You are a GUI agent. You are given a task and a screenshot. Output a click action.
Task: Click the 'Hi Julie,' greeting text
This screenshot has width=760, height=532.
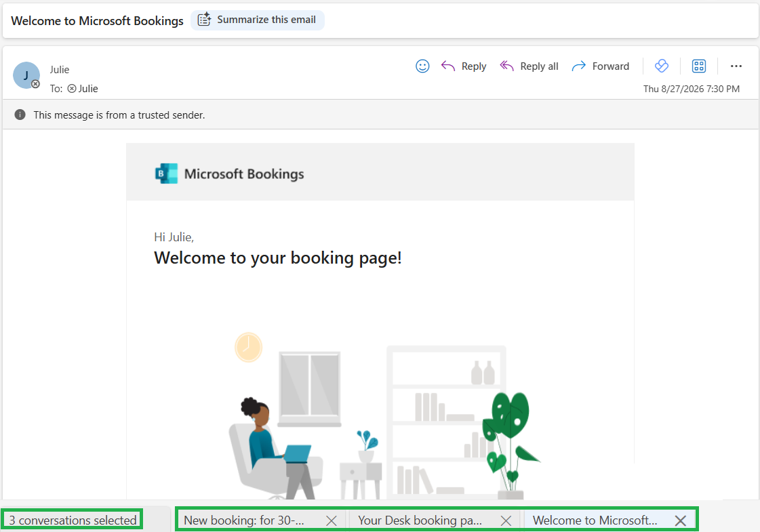(x=174, y=237)
